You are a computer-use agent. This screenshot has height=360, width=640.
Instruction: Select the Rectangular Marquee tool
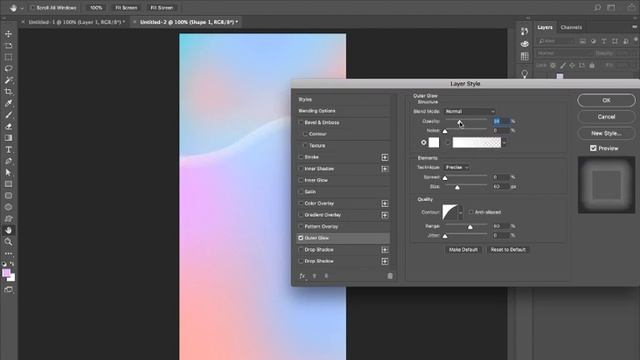[8, 57]
